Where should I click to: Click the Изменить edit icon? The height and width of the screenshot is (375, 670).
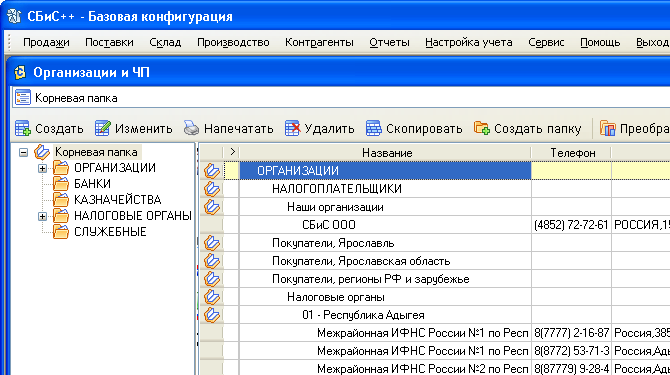point(103,128)
